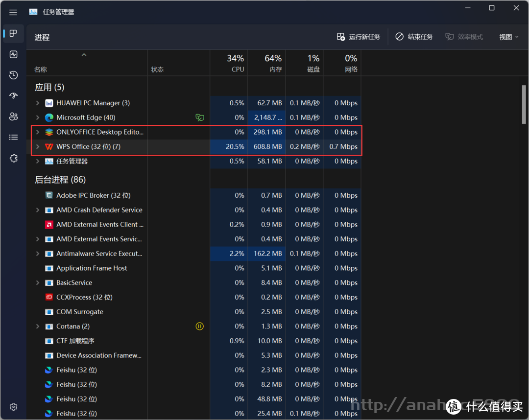Click Cortana's yellow suspended status icon
This screenshot has height=420, width=529.
click(200, 327)
